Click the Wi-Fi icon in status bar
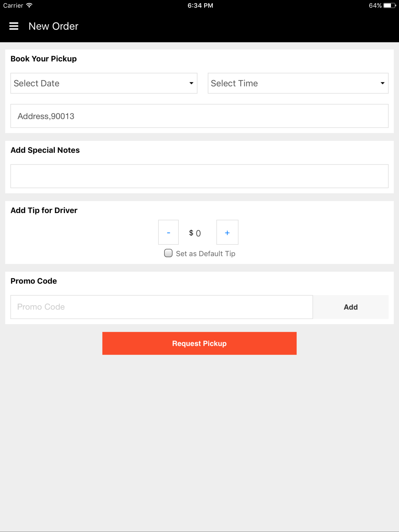The width and height of the screenshot is (399, 532). click(x=29, y=5)
